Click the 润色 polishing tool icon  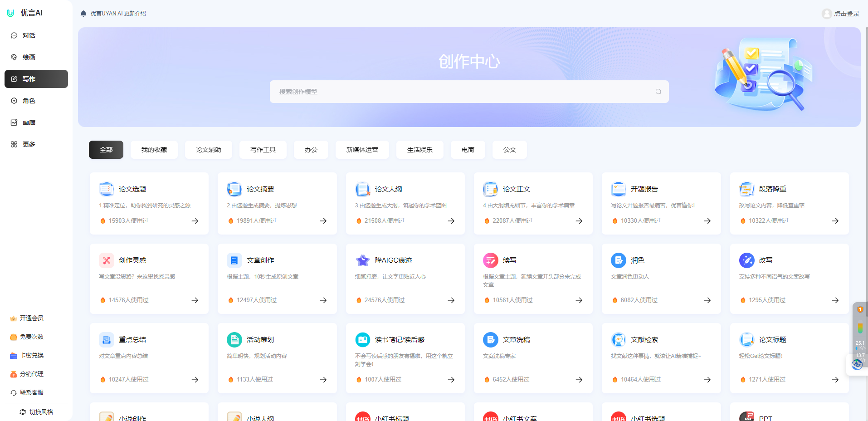[x=619, y=260]
